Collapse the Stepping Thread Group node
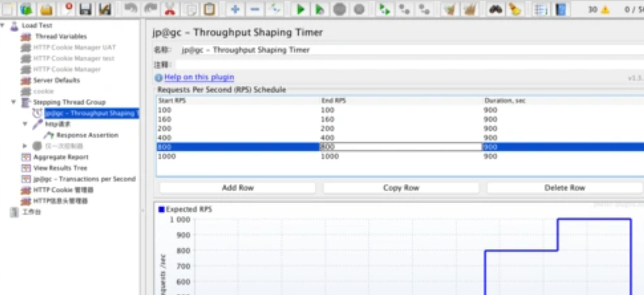This screenshot has width=644, height=295. point(14,102)
